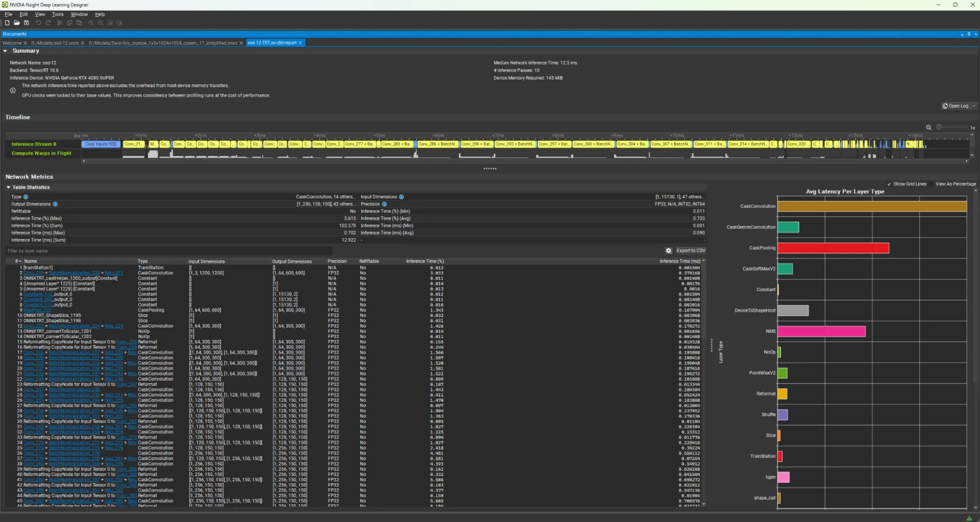Click the Zoom to Fit toolbar icon

tap(110, 23)
